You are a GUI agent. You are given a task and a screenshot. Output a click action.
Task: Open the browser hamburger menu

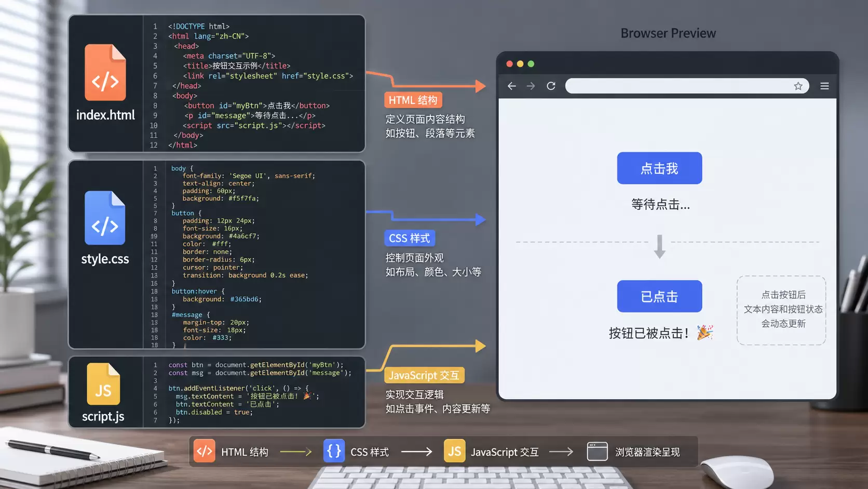click(x=824, y=86)
